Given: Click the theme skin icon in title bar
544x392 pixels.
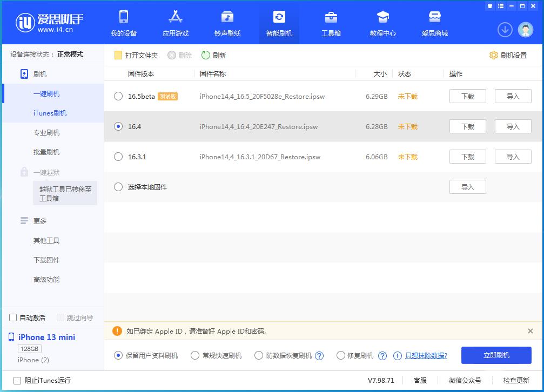Looking at the screenshot, I should (490, 6).
